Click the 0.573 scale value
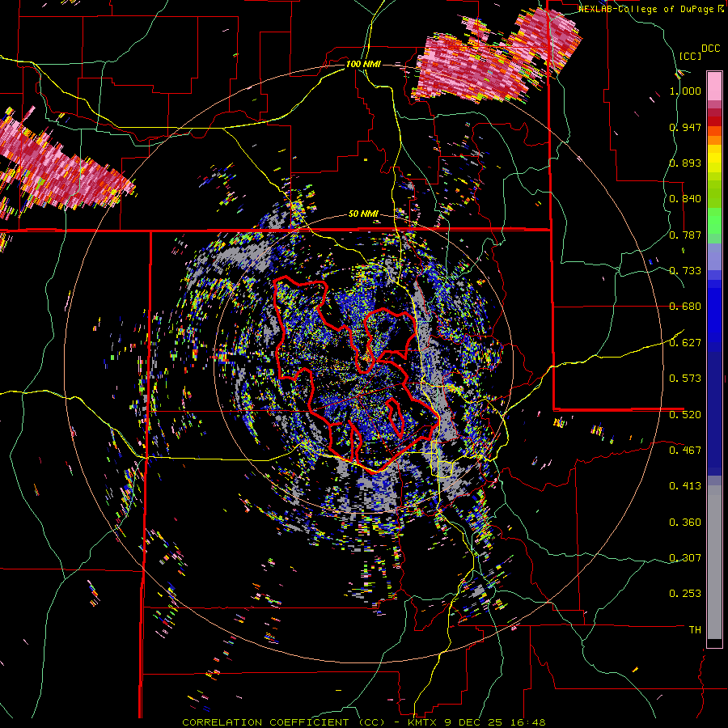This screenshot has height=728, width=728. (x=685, y=379)
